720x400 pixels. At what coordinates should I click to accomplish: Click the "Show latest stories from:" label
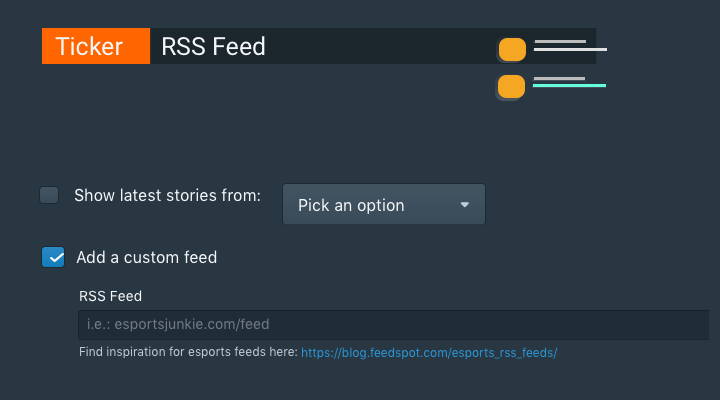167,195
